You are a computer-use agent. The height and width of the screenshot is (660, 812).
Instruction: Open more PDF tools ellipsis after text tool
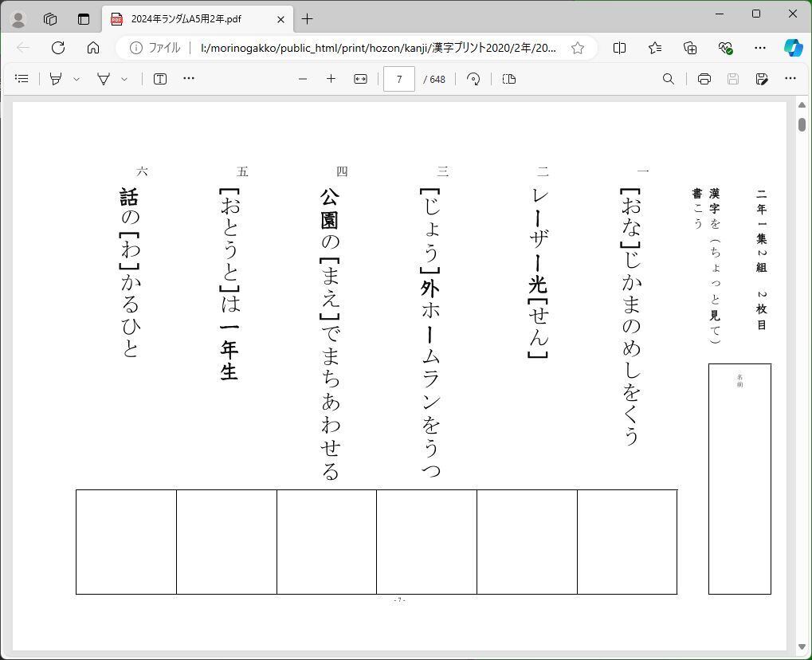(189, 79)
